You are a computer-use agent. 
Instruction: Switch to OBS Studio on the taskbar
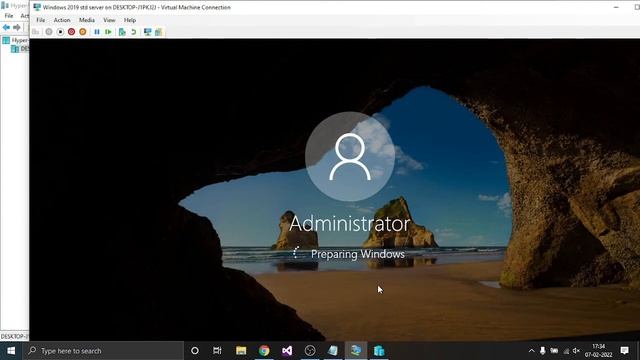(310, 351)
